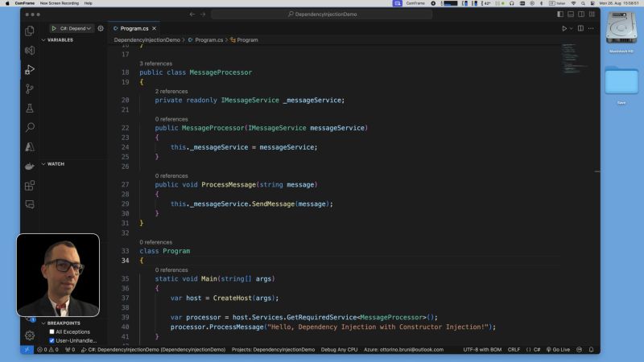Viewport: 644px width, 362px height.
Task: Click the code minimap overview
Action: click(575, 58)
